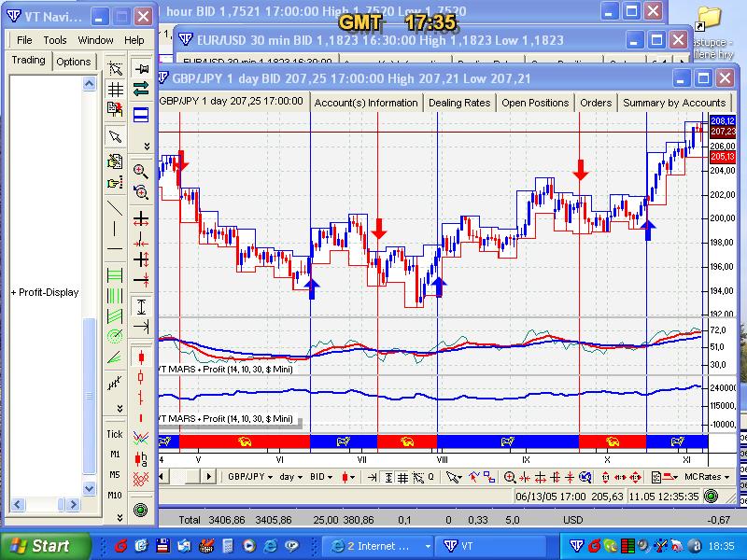Toggle the chart grid icon
747x560 pixels.
(115, 90)
